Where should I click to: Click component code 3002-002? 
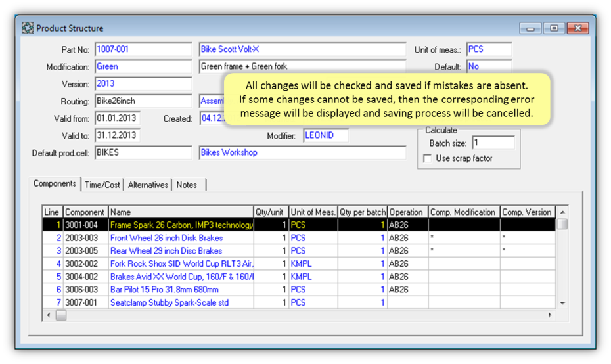tap(85, 264)
